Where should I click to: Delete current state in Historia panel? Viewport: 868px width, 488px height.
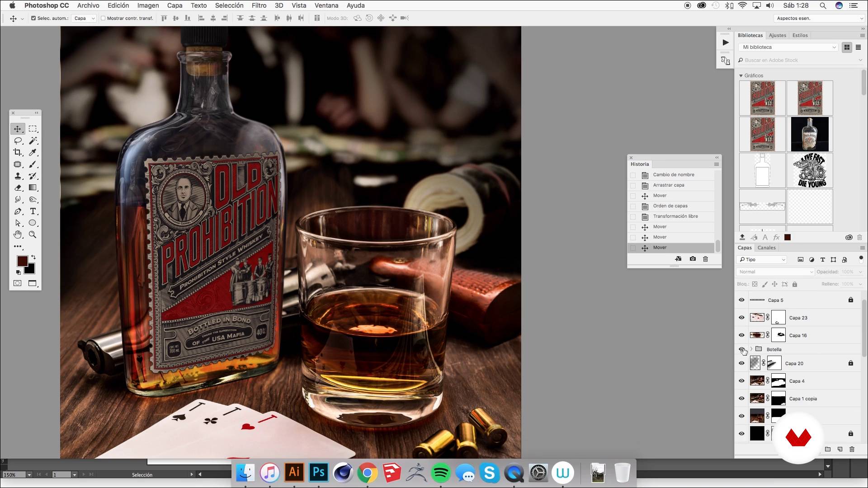705,259
